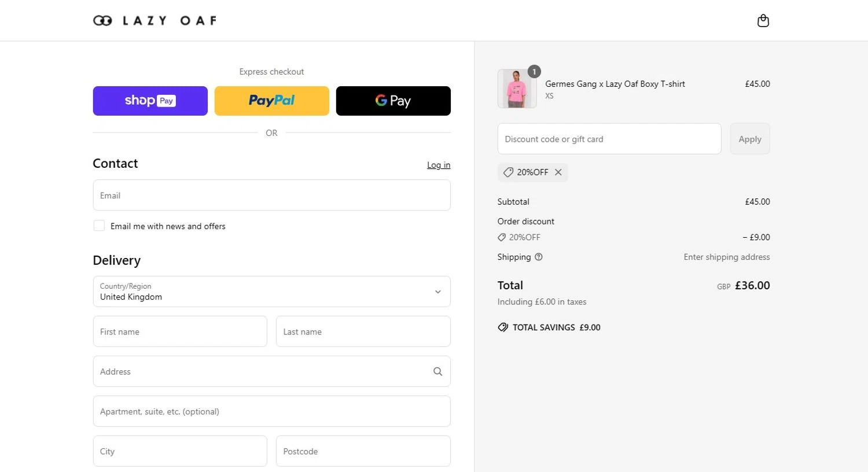Screen dimensions: 868x472
Task: Click the pink T-shirt product thumbnail
Action: pyautogui.click(x=517, y=89)
